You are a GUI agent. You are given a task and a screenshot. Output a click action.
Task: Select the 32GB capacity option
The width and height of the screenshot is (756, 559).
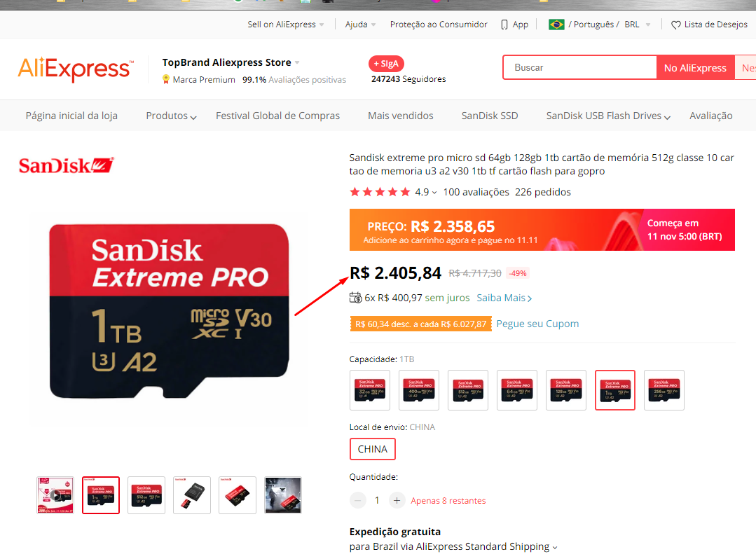coord(370,390)
